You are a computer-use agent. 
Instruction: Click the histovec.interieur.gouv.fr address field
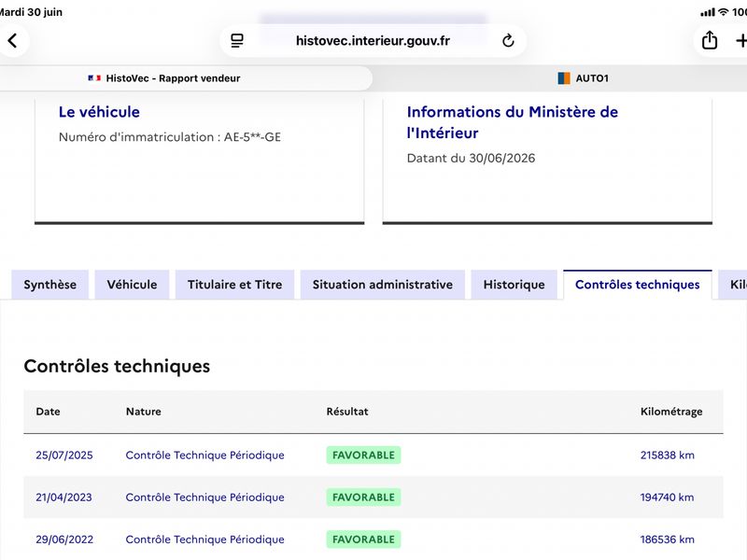pyautogui.click(x=373, y=41)
